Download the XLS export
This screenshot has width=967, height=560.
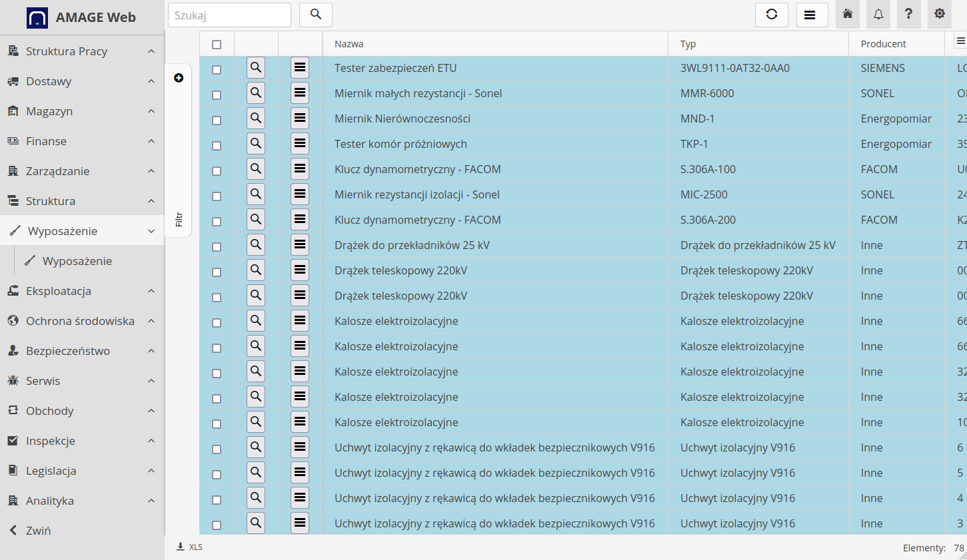coord(190,547)
